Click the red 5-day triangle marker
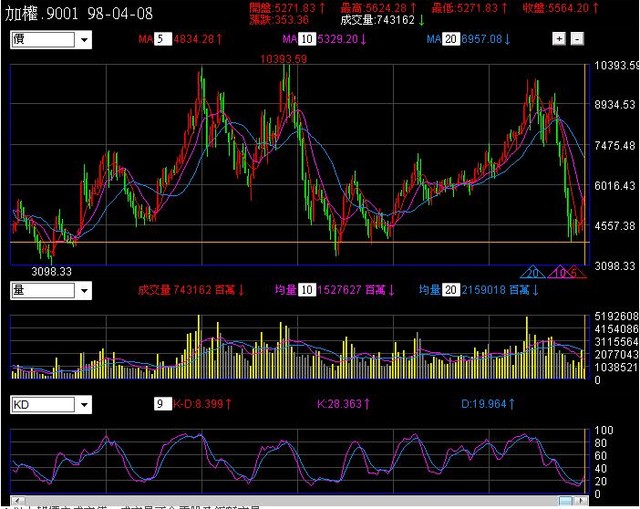The width and height of the screenshot is (640, 509). 574,272
